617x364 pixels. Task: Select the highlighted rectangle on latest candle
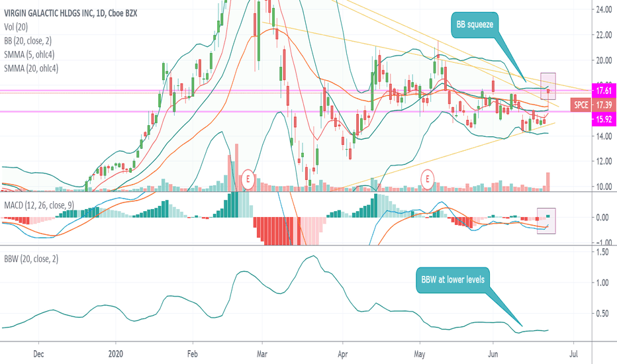(x=548, y=86)
